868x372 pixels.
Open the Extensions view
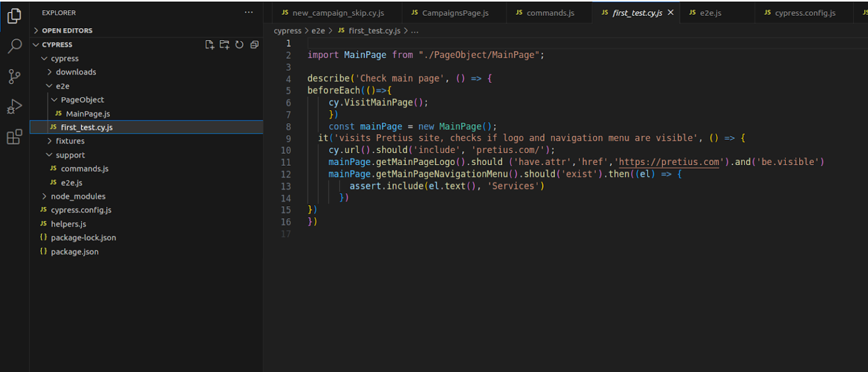(14, 137)
